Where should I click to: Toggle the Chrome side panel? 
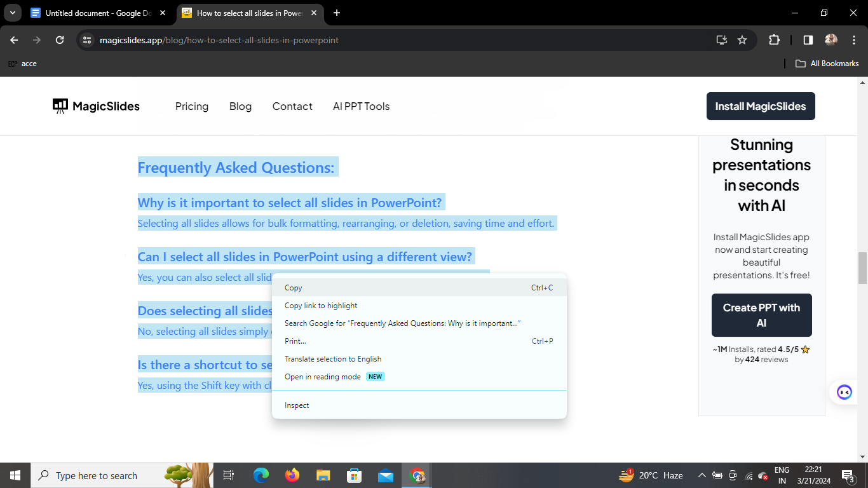[x=808, y=40]
